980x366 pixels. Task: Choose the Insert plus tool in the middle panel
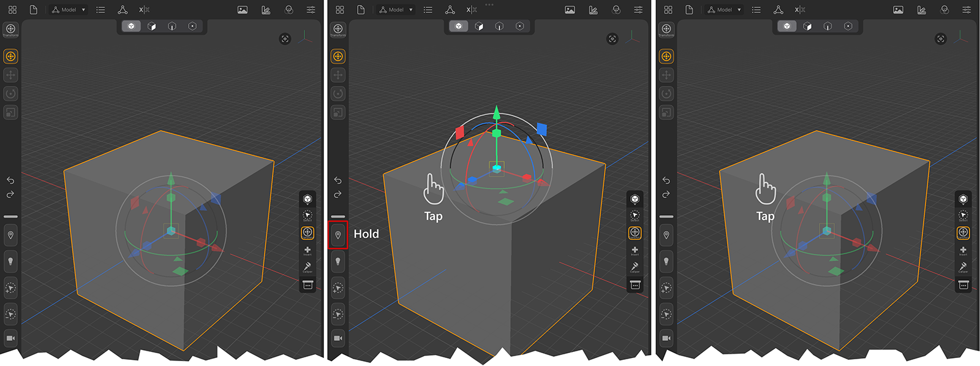635,250
